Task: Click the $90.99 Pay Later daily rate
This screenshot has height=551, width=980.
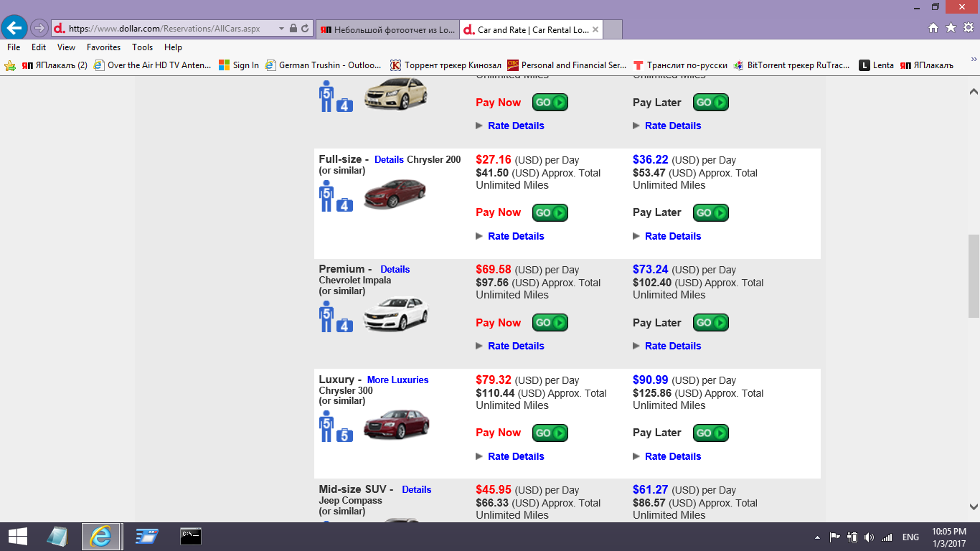Action: pyautogui.click(x=651, y=380)
